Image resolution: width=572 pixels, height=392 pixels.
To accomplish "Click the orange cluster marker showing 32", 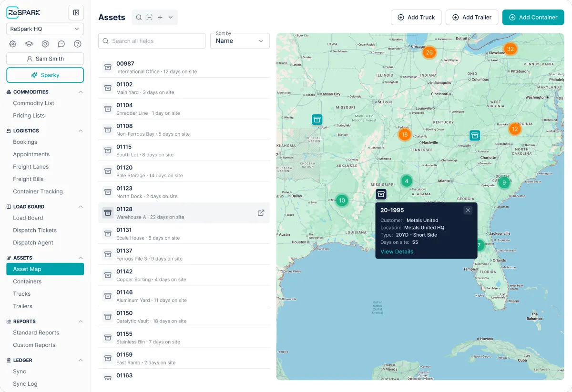I will click(510, 49).
